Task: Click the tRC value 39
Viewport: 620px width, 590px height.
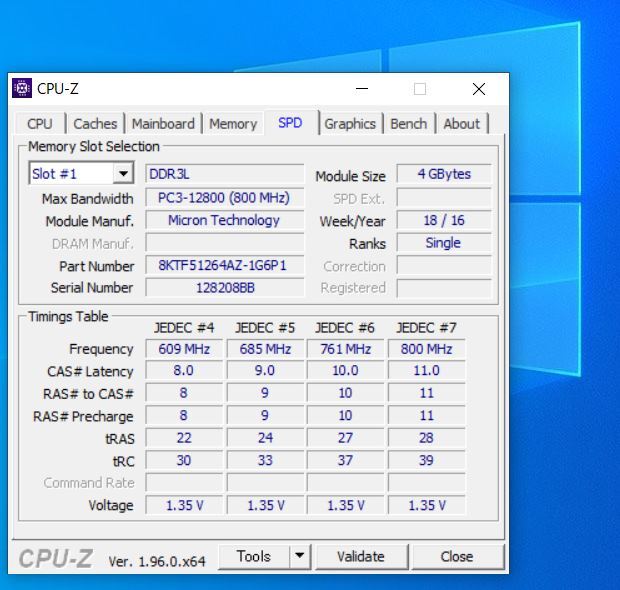Action: 427,460
